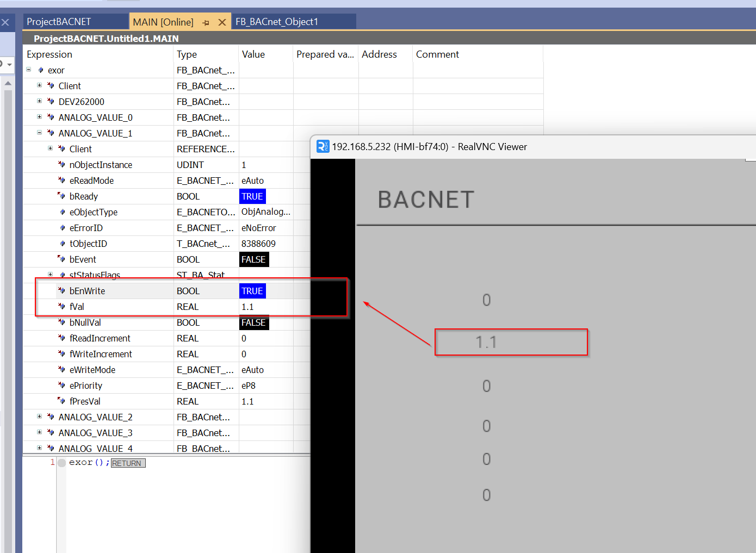This screenshot has height=553, width=756.
Task: Select the MAIN [Online] tab
Action: 163,22
